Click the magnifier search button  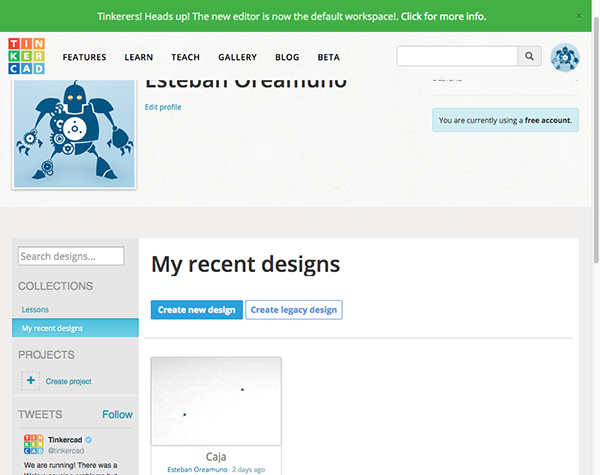click(x=529, y=56)
